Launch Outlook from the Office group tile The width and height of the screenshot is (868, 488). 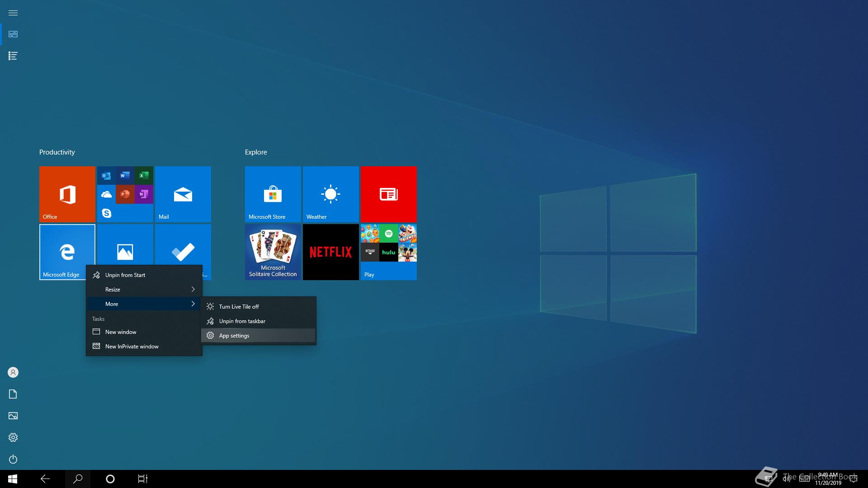106,175
